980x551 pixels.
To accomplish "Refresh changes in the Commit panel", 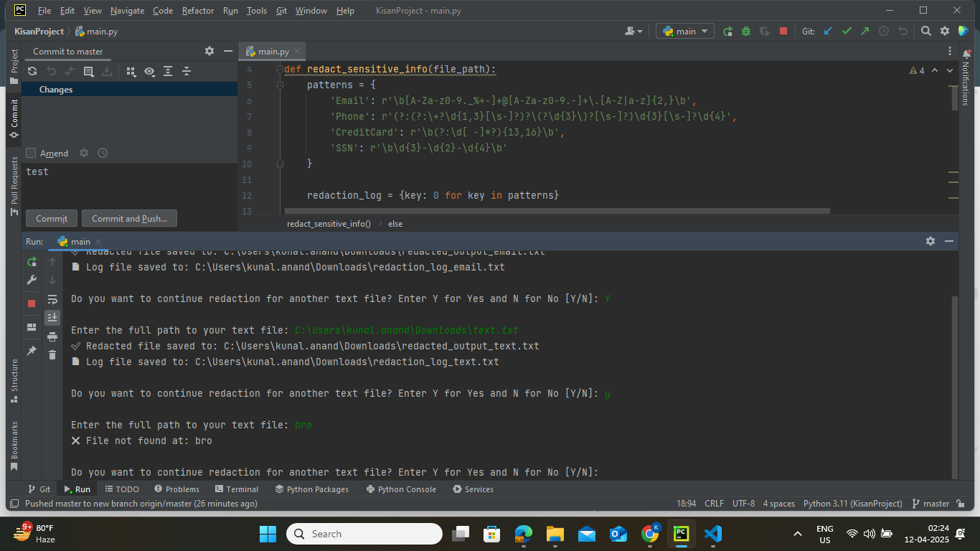I will (x=32, y=71).
